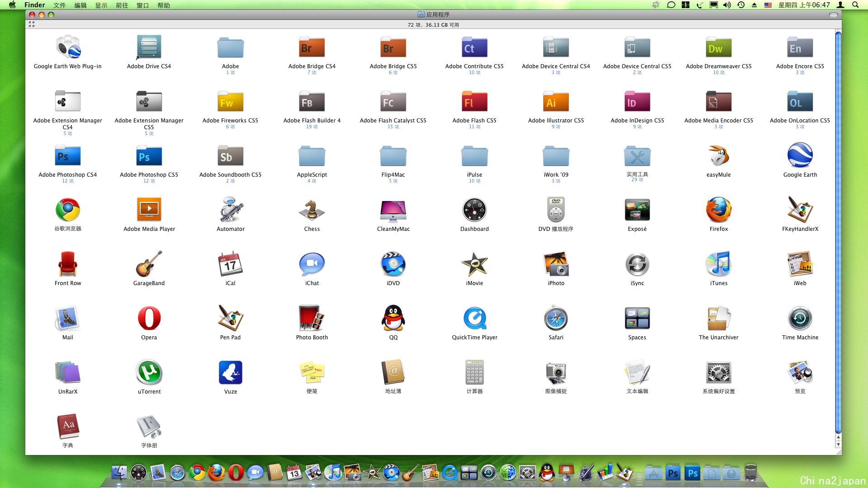Click the Dashboard application icon
The image size is (868, 488).
point(475,210)
